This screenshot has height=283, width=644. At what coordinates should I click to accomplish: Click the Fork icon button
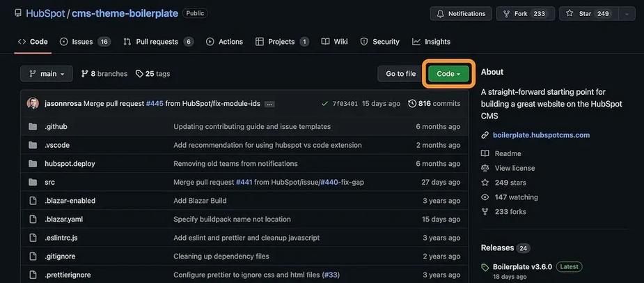click(506, 13)
